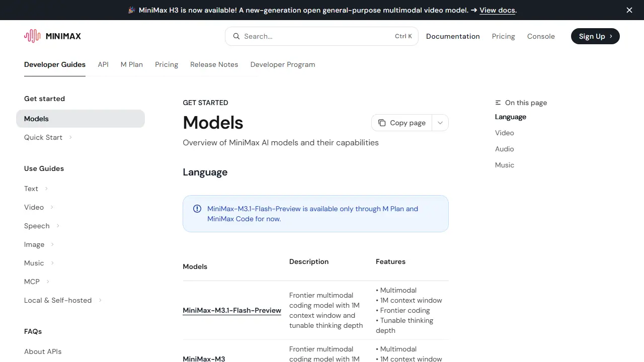Jump to Music in On this page
Viewport: 644px width, 362px height.
[x=505, y=165]
